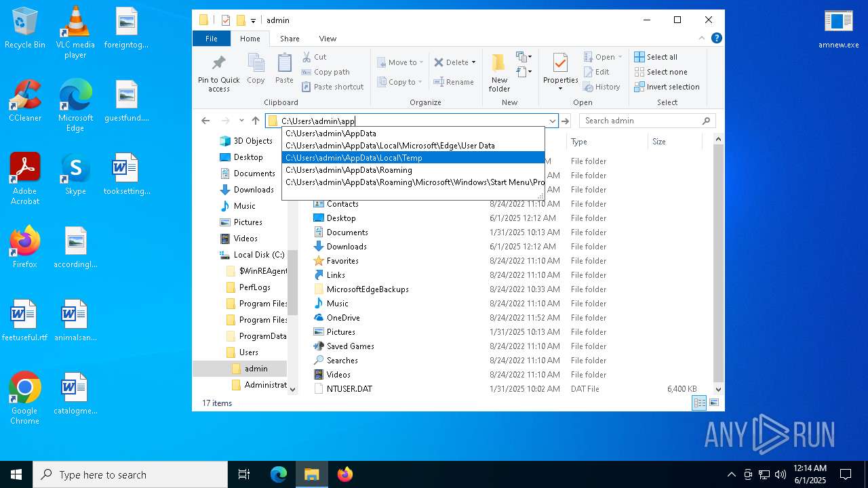
Task: Select the MicrosoftEdgeBackups folder
Action: pyautogui.click(x=368, y=289)
